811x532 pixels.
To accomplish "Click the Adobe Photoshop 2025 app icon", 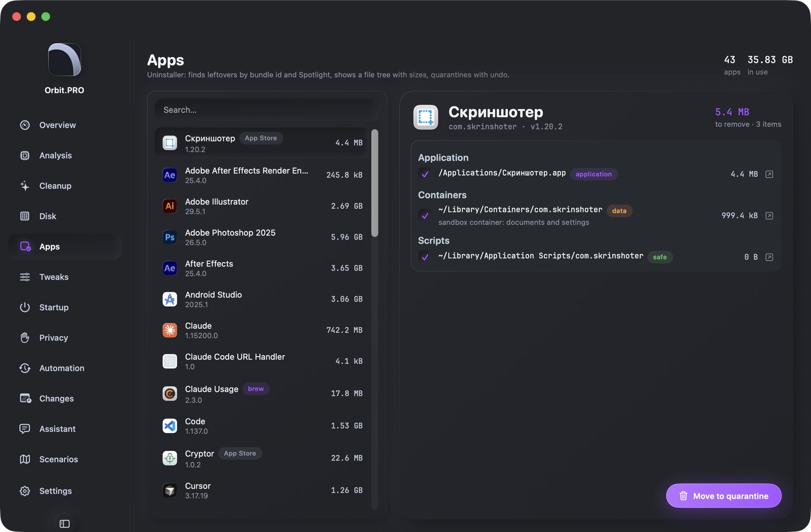I will click(x=170, y=237).
